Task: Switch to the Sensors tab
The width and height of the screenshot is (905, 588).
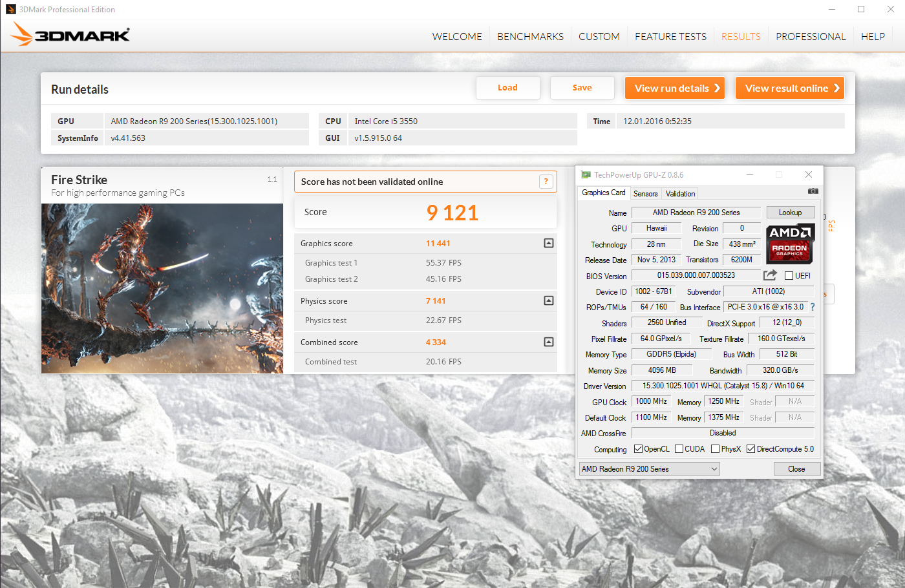Action: click(645, 194)
